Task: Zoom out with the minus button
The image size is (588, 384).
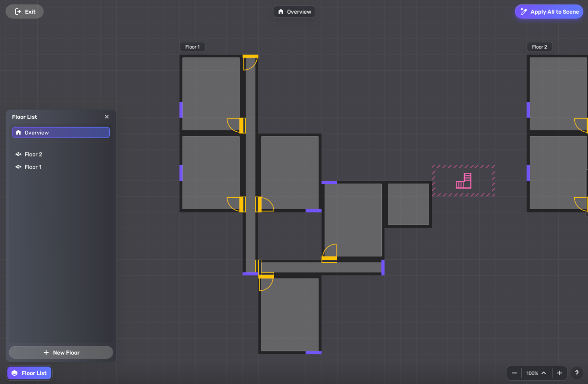Action: click(514, 373)
